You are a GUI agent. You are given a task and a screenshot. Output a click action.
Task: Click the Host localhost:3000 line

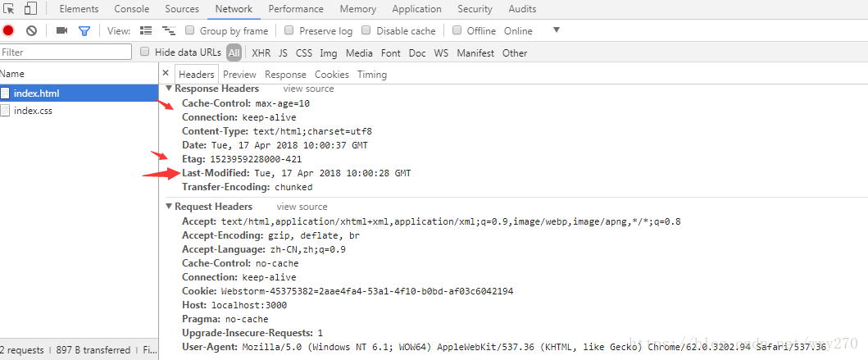click(234, 305)
